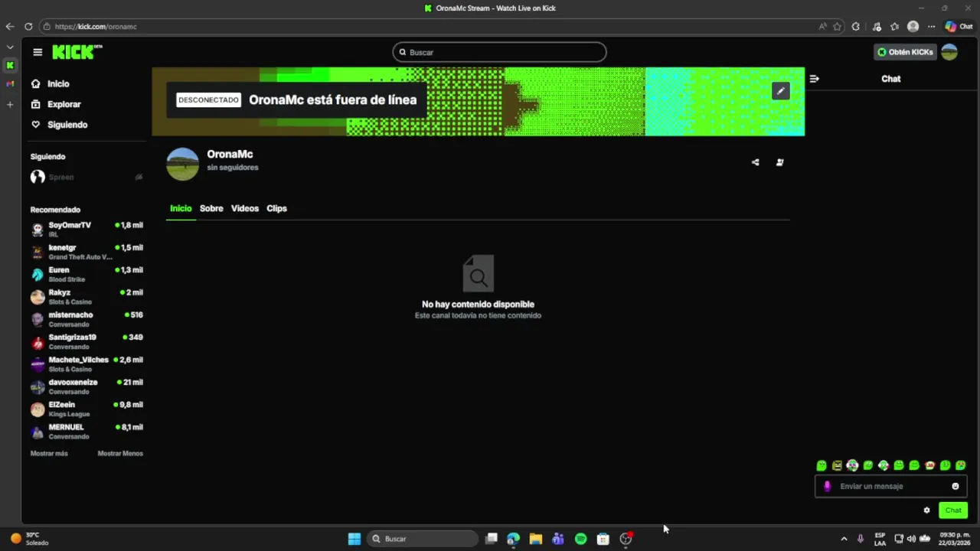Switch to the Sobre channel tab
The image size is (980, 551).
211,208
